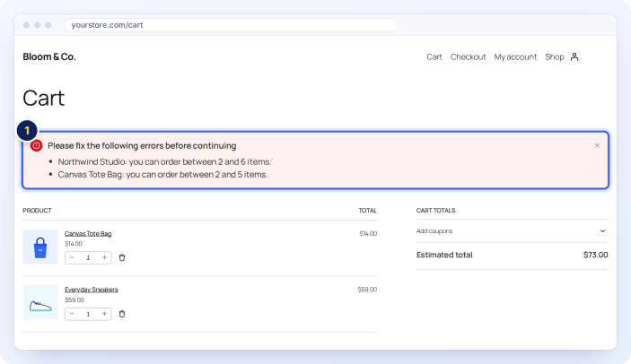The height and width of the screenshot is (364, 631).
Task: Click the Canvas Tote Bag quantity field
Action: click(88, 257)
